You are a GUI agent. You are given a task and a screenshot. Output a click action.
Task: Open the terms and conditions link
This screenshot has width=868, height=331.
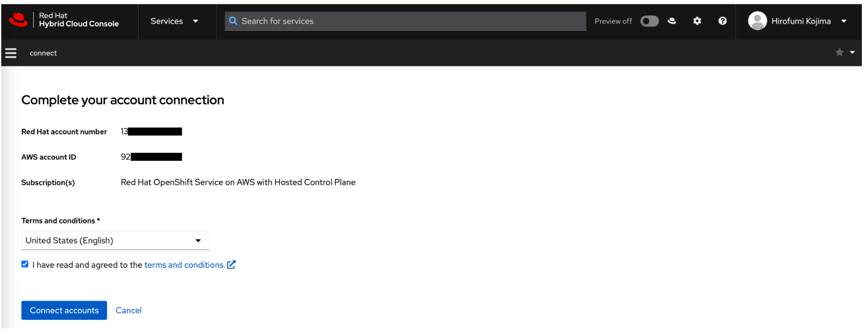184,265
